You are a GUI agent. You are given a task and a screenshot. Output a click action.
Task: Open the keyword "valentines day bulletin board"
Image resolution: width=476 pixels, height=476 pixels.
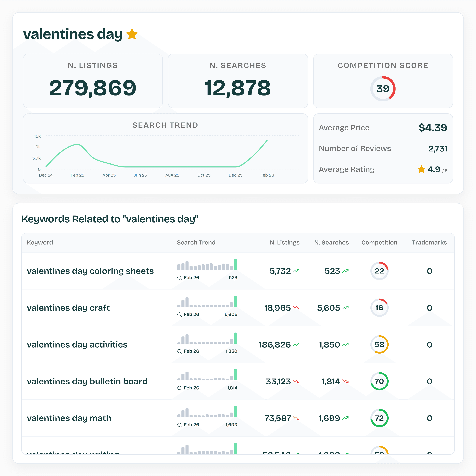pyautogui.click(x=87, y=381)
